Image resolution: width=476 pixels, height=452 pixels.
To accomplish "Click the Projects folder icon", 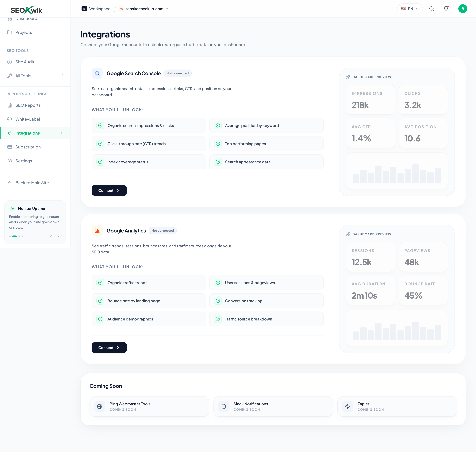I will [x=10, y=32].
